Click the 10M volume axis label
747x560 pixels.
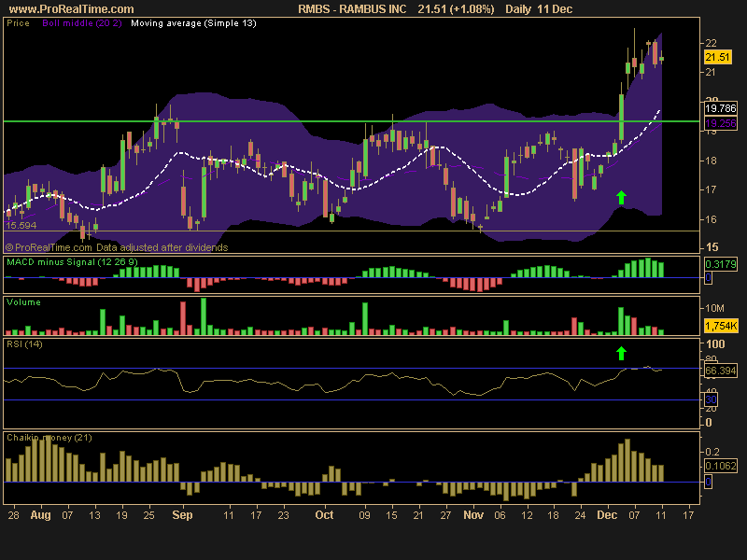pos(714,308)
